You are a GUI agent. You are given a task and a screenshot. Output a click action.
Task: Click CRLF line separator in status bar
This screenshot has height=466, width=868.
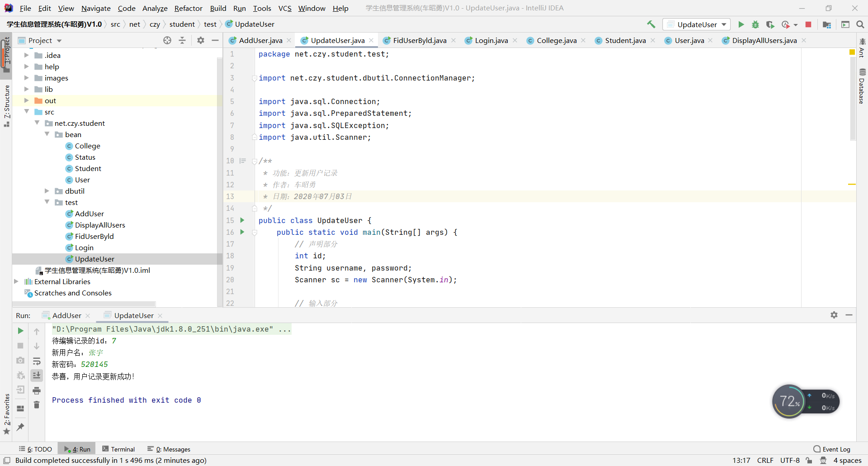[x=765, y=460]
